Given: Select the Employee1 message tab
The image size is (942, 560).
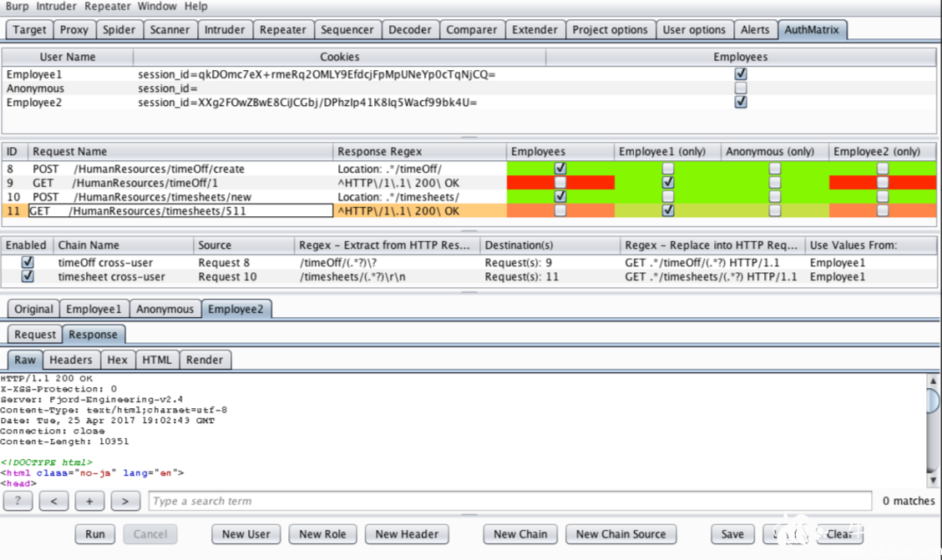Looking at the screenshot, I should [94, 309].
